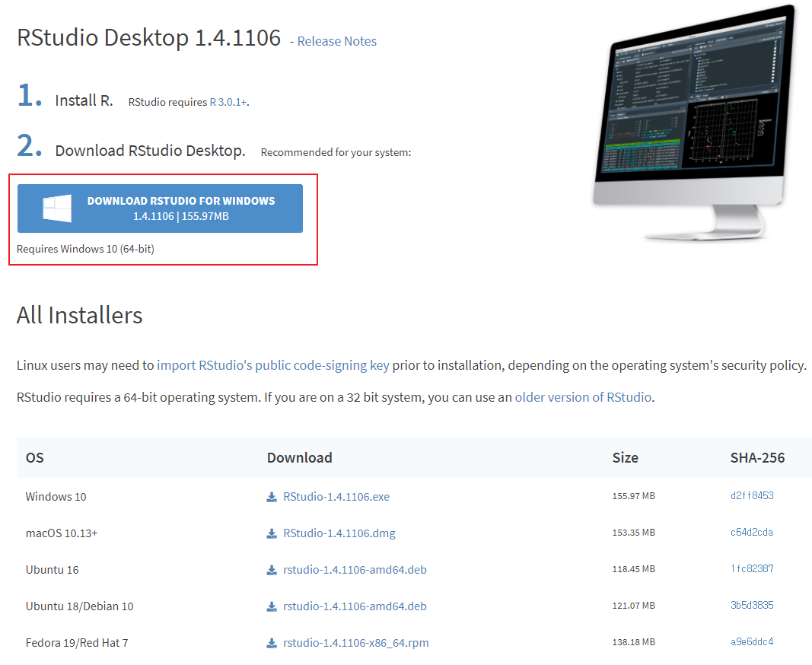Select the macOS 10.13+ OS cell
This screenshot has height=665, width=812.
(62, 533)
